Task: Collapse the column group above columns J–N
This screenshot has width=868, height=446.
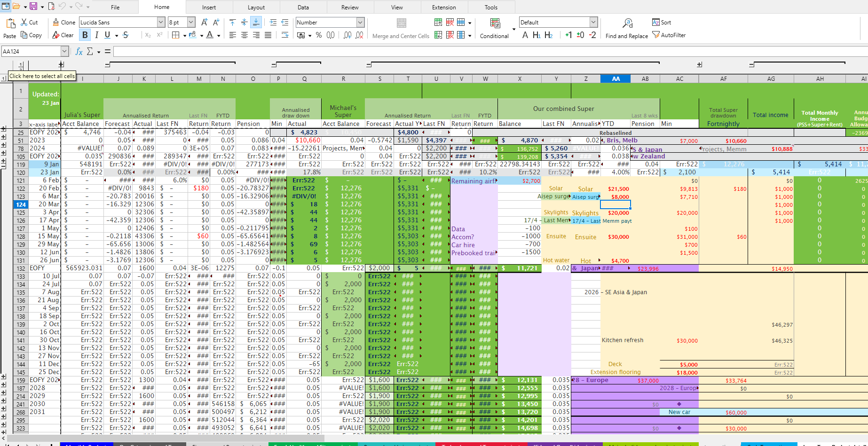Action: 107,65
